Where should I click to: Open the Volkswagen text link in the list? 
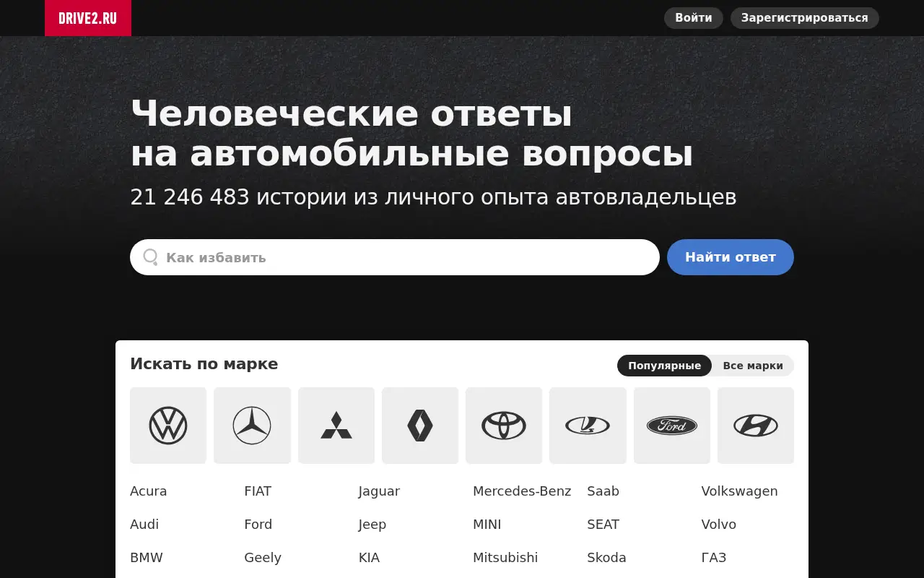tap(740, 491)
